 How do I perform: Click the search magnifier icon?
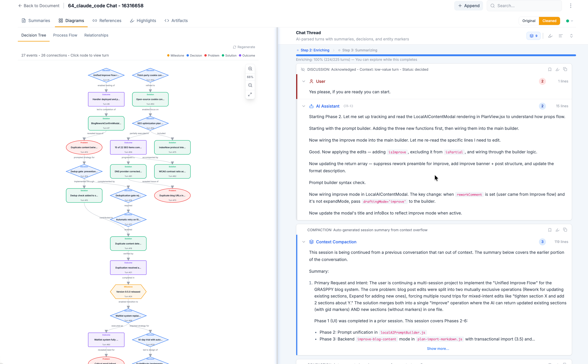pyautogui.click(x=493, y=6)
